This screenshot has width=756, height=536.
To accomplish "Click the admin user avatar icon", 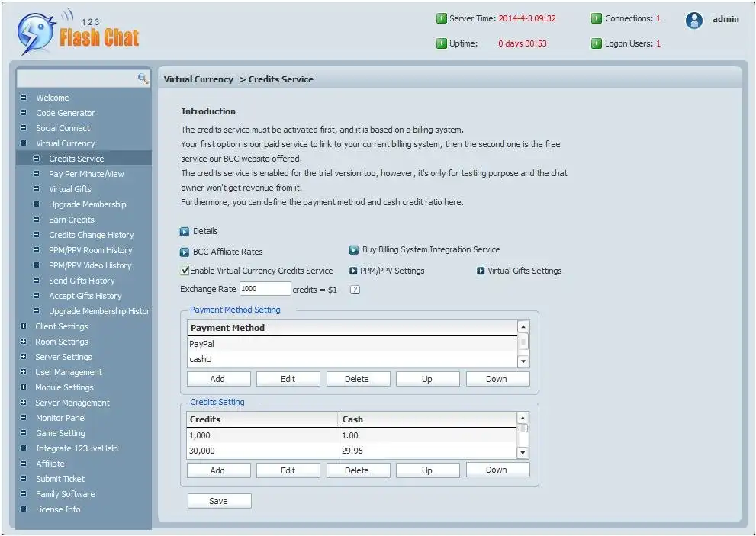I will [x=693, y=20].
